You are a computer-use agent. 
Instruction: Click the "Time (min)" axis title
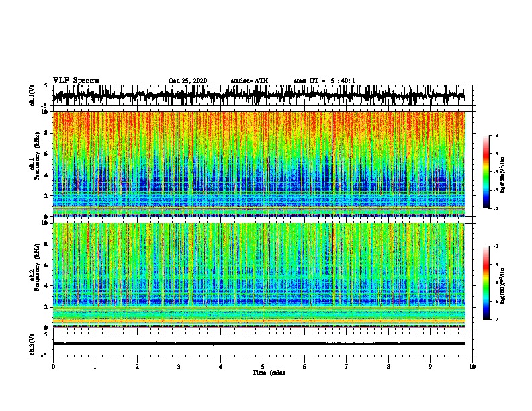[x=269, y=373]
